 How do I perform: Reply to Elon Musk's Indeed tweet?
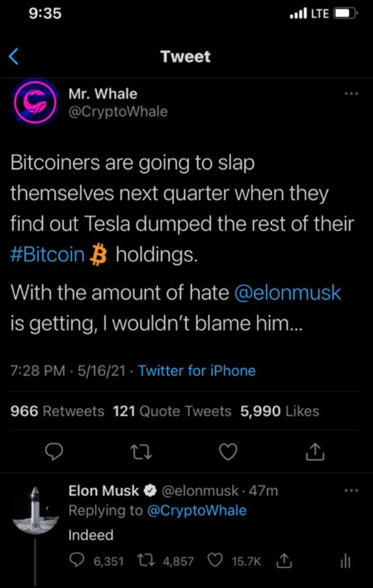click(x=77, y=561)
